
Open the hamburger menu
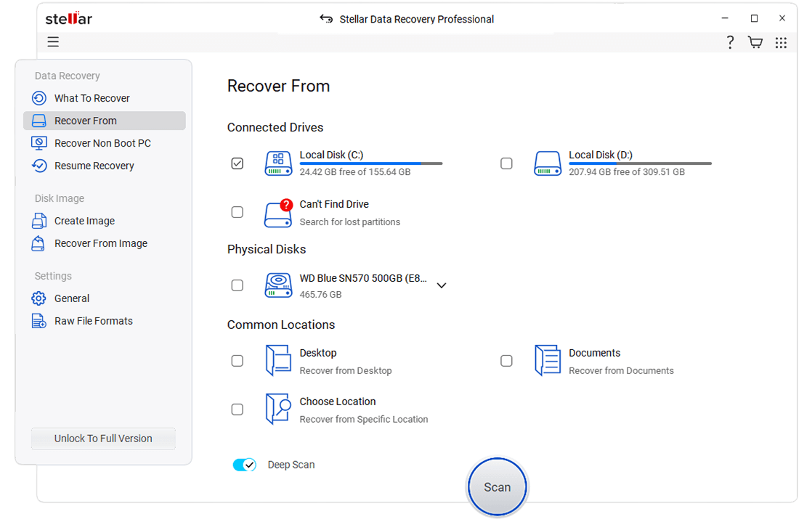coord(52,41)
